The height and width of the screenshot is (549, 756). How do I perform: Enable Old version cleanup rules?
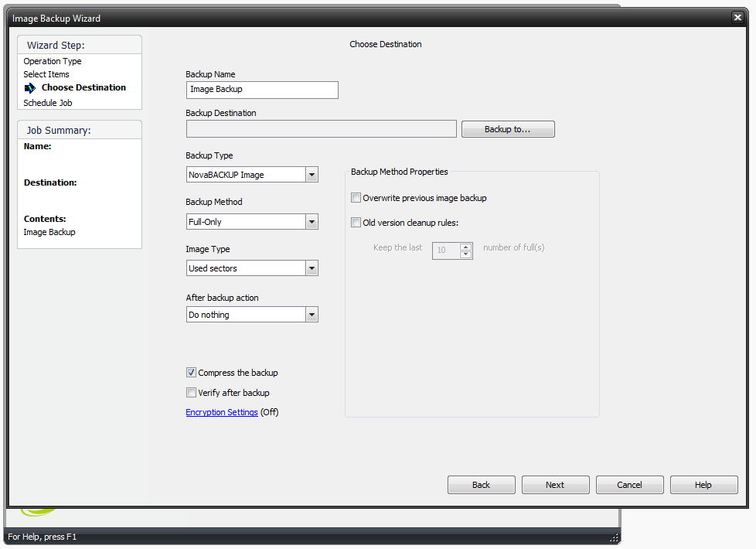356,222
